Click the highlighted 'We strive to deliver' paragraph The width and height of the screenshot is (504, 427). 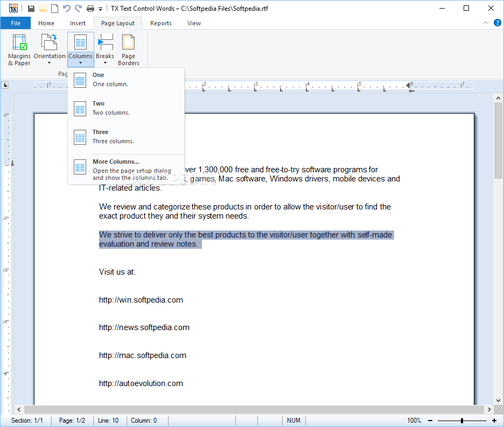click(x=246, y=240)
